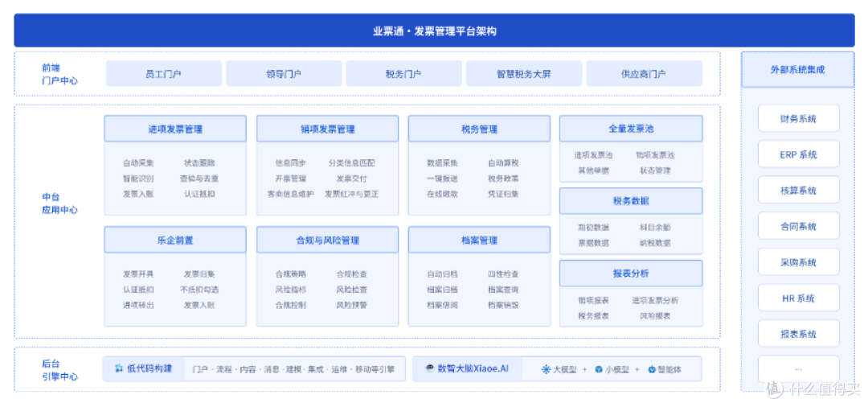The width and height of the screenshot is (868, 407).
Task: Open the 领导门户 portal
Action: point(284,74)
